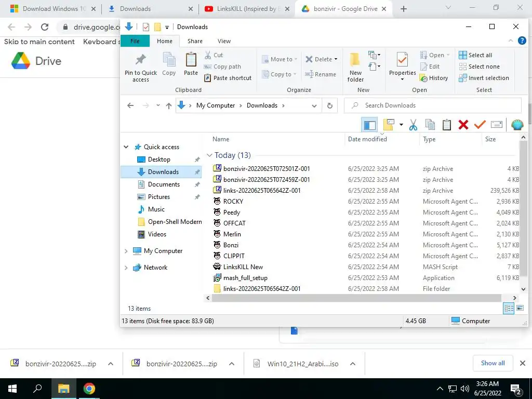Click Invert selection option

pos(484,78)
